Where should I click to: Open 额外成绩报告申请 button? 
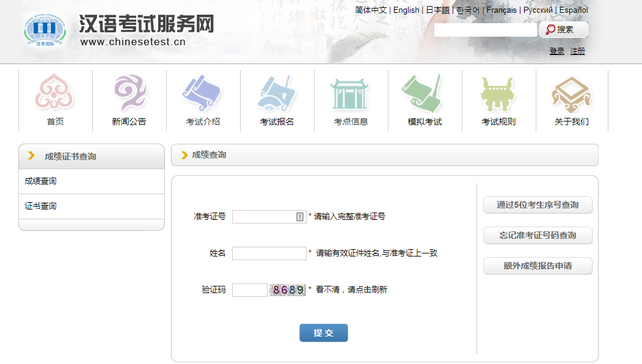click(538, 266)
